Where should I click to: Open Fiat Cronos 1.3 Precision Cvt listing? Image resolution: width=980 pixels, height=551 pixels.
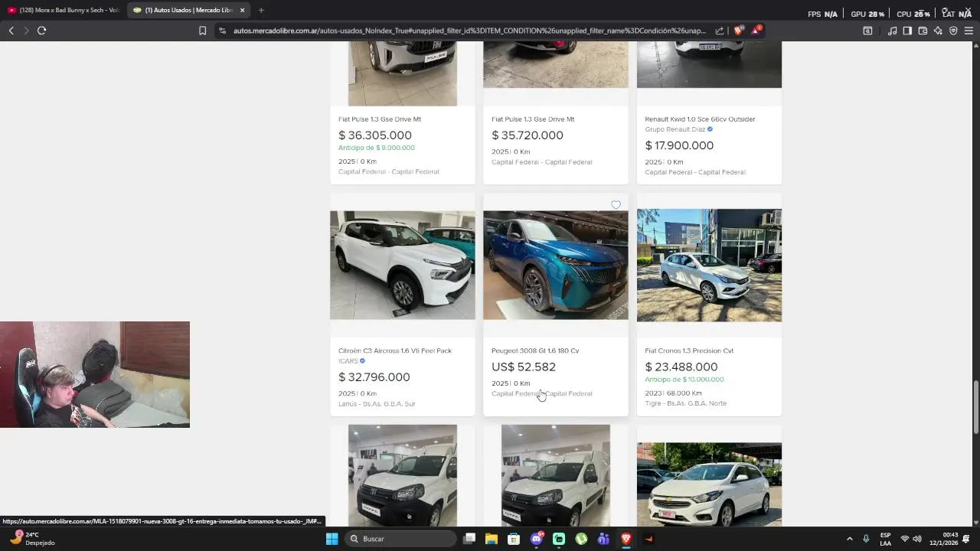click(x=689, y=350)
